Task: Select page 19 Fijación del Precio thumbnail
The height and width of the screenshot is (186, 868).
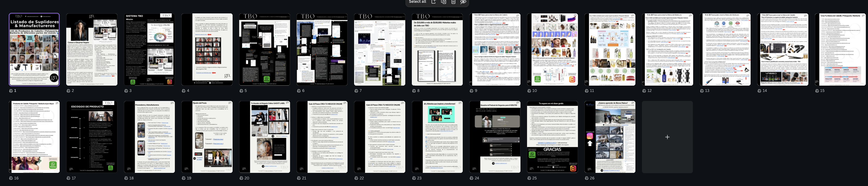Action: (207, 137)
